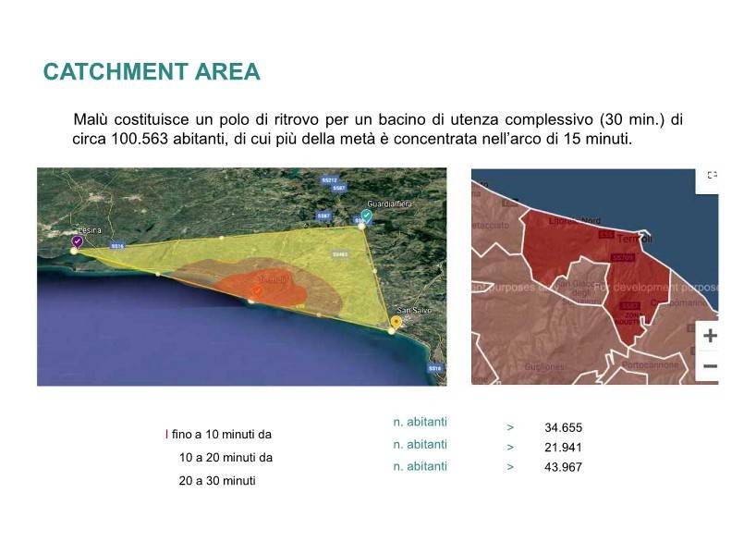Click the SS212 road badge
This screenshot has height=542, width=756.
(330, 179)
